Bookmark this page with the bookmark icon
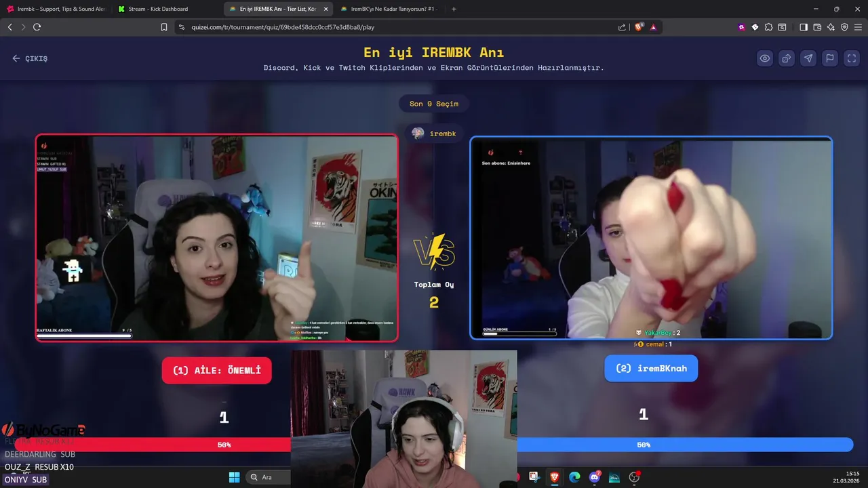The width and height of the screenshot is (868, 488). pos(164,27)
